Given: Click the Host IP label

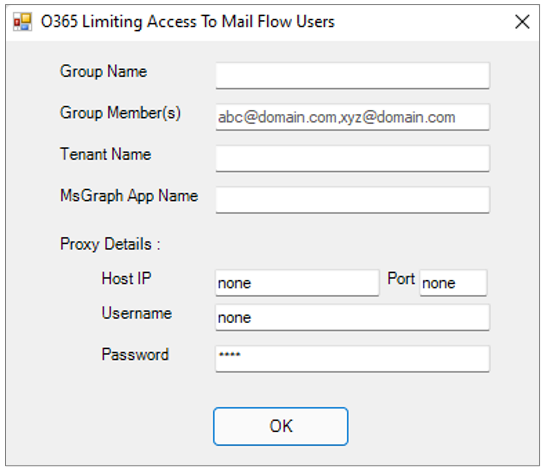Looking at the screenshot, I should 127,278.
